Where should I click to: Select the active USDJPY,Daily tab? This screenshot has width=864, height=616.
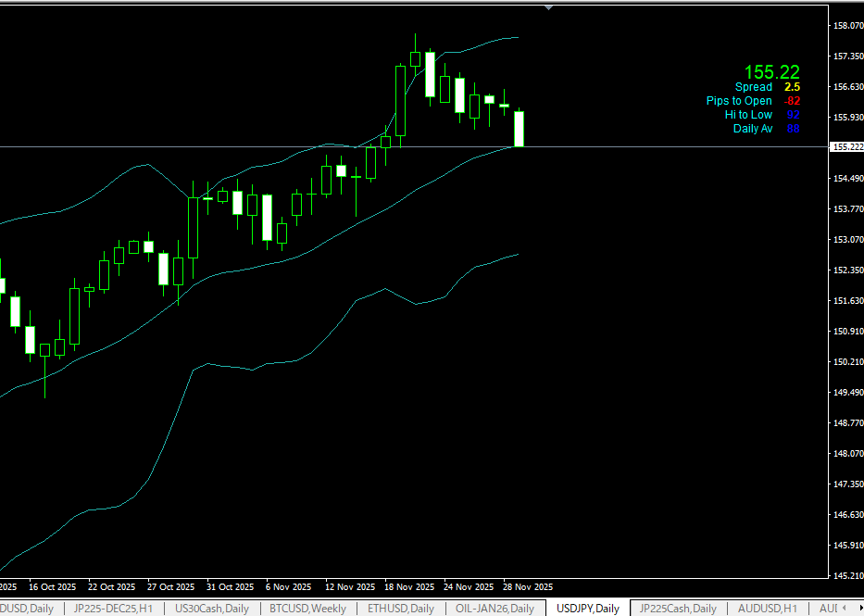587,609
